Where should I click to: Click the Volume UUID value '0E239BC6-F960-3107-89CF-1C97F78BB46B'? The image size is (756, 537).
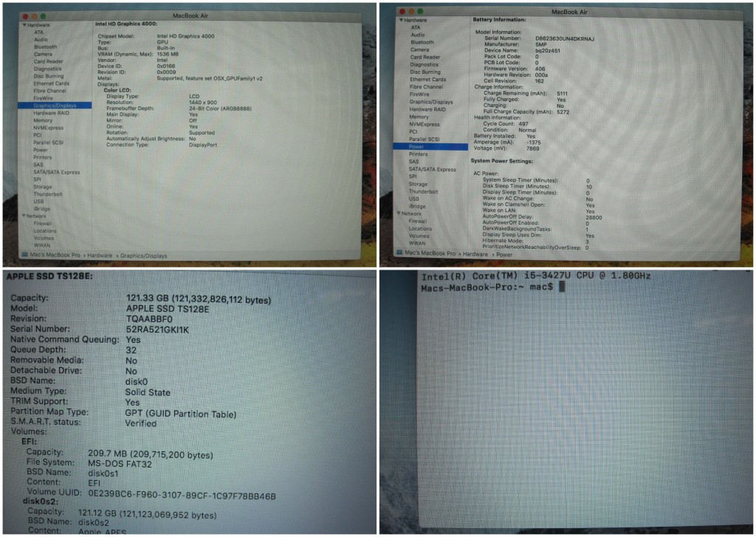182,495
